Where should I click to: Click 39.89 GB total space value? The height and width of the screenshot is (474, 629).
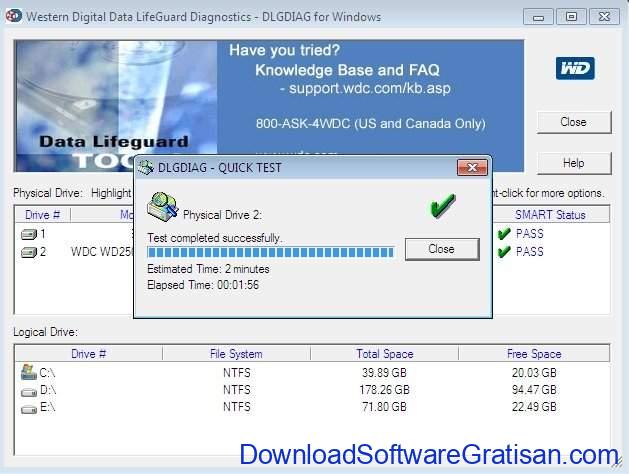(x=384, y=373)
